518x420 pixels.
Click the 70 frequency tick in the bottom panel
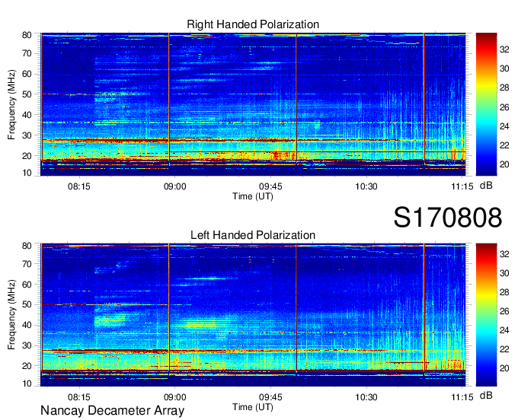pos(27,264)
